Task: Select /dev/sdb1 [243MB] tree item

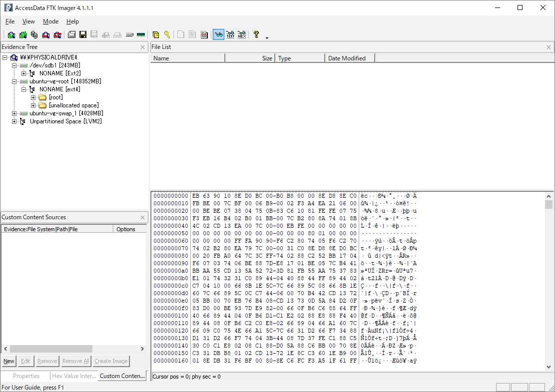Action: [x=55, y=65]
